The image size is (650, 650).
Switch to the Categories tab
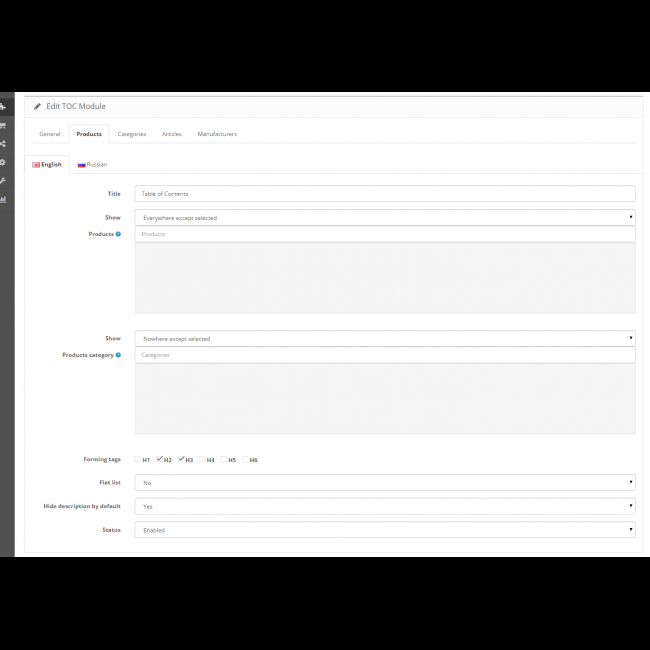pyautogui.click(x=132, y=134)
